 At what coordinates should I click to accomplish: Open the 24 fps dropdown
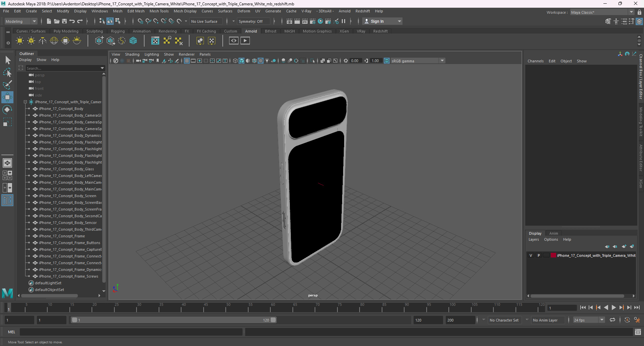point(589,320)
